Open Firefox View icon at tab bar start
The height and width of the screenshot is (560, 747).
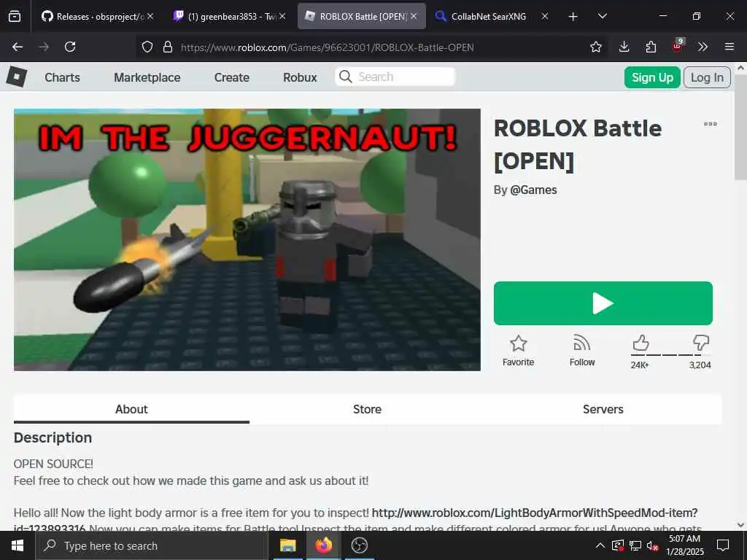tap(15, 16)
